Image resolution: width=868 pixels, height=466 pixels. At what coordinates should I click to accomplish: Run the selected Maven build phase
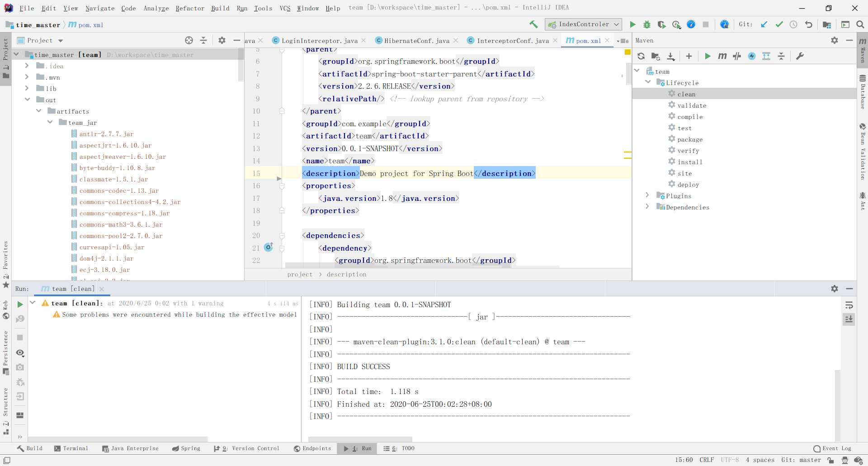pos(708,56)
